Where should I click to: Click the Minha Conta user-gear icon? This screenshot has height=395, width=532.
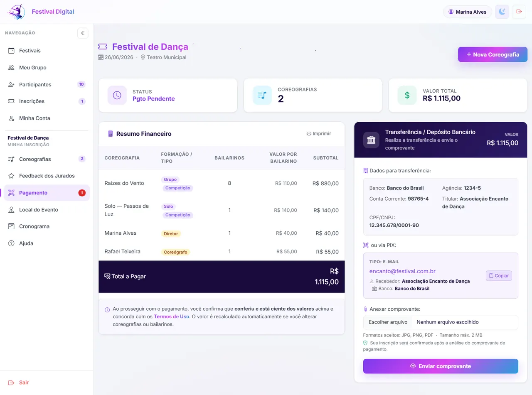point(11,118)
